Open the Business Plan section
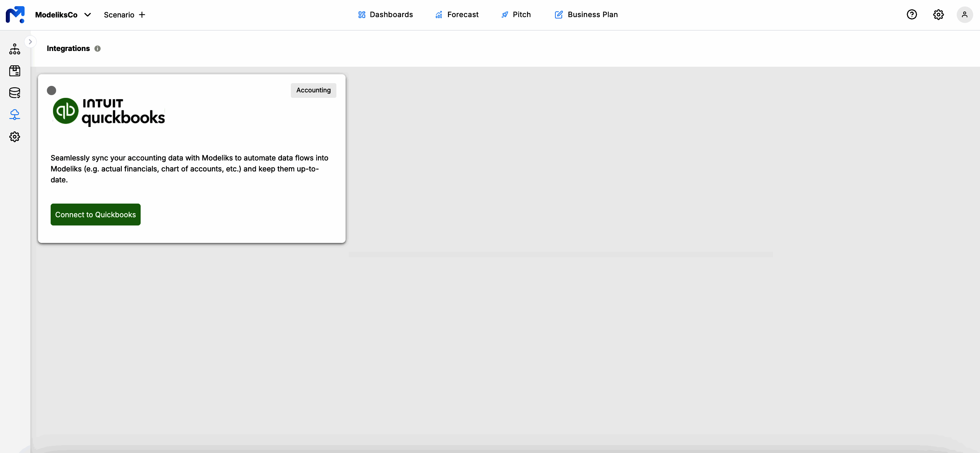The width and height of the screenshot is (980, 453). coord(586,14)
